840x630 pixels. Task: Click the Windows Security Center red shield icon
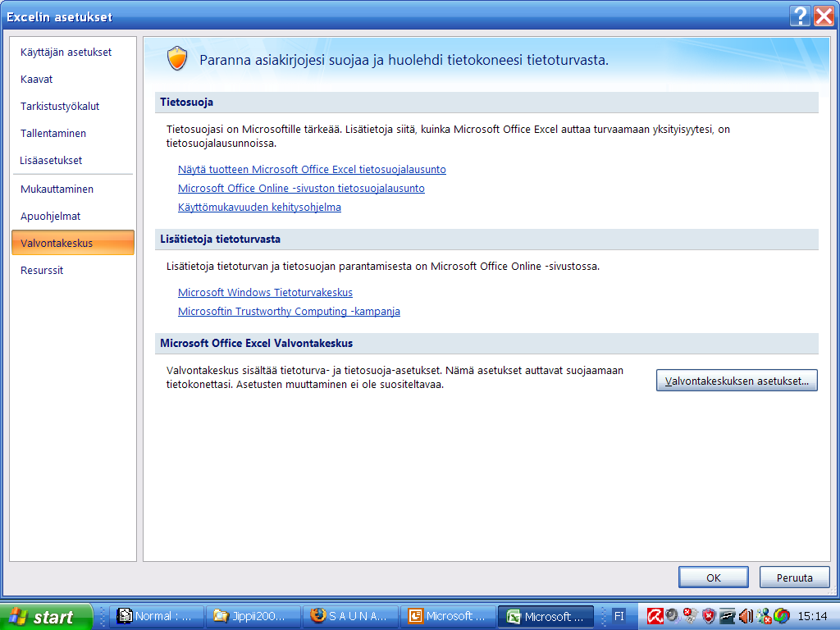709,616
